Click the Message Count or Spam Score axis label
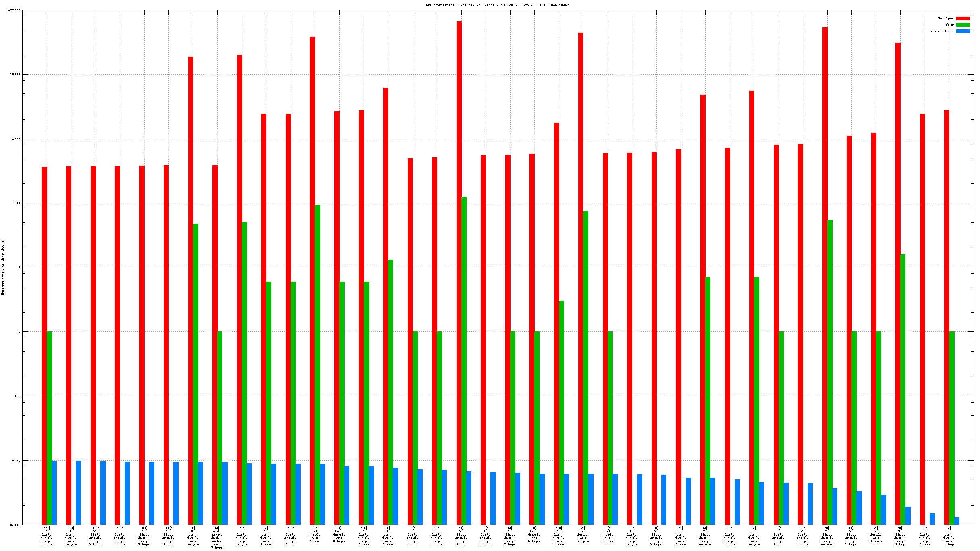This screenshot has width=980, height=551. [3, 268]
